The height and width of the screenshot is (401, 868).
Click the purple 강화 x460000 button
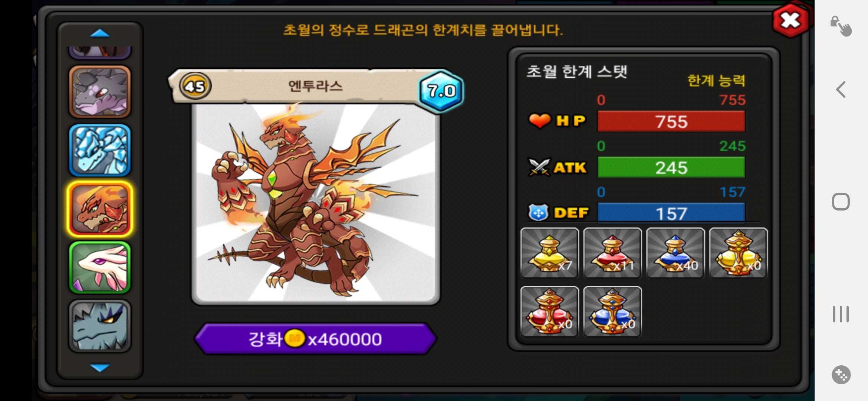click(315, 339)
